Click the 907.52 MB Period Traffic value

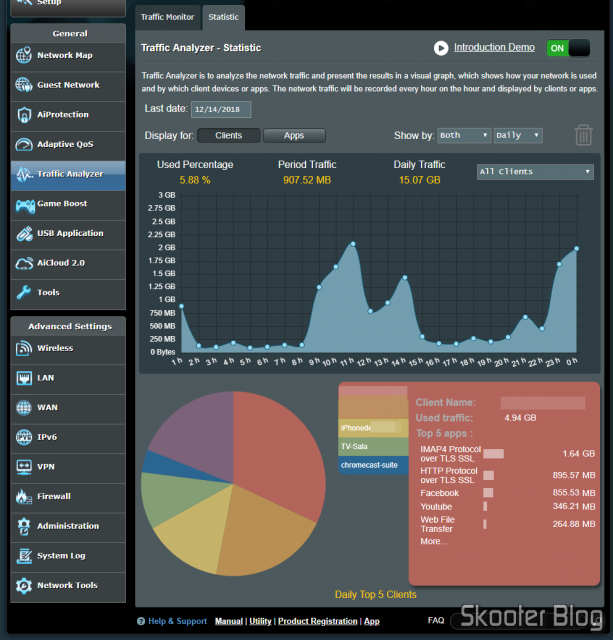tap(307, 180)
